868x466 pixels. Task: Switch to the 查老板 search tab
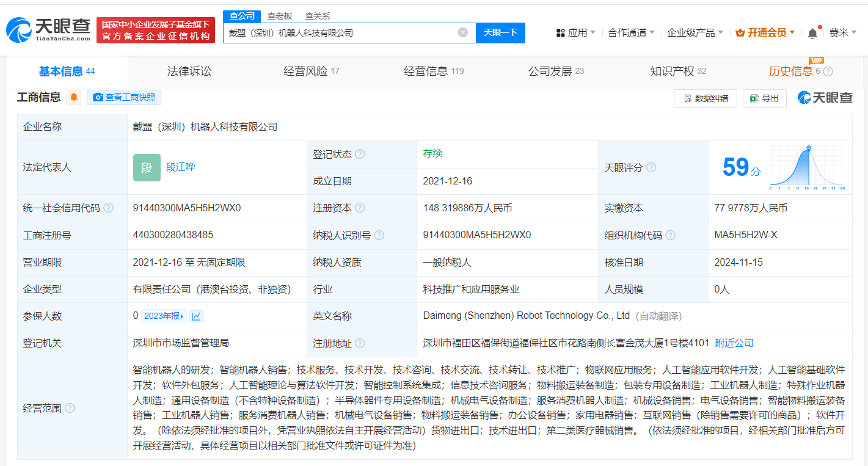click(280, 16)
